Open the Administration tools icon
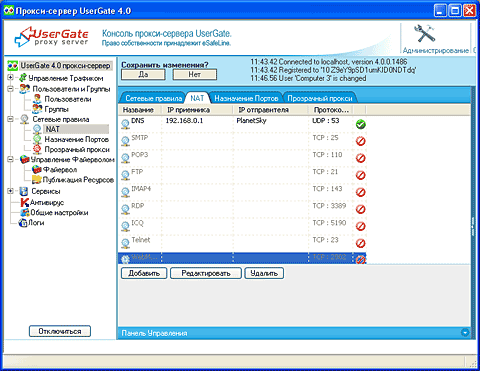This screenshot has width=480, height=371. [x=425, y=33]
